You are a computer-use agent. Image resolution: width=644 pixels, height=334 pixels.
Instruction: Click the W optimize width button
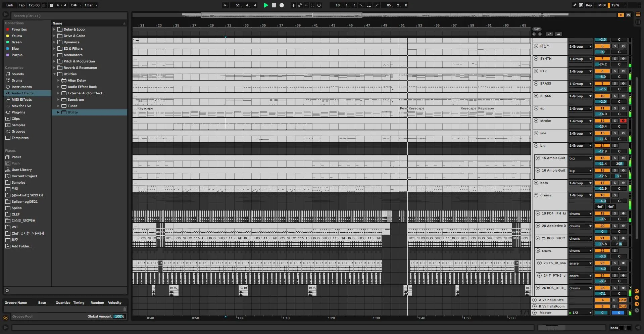click(628, 15)
